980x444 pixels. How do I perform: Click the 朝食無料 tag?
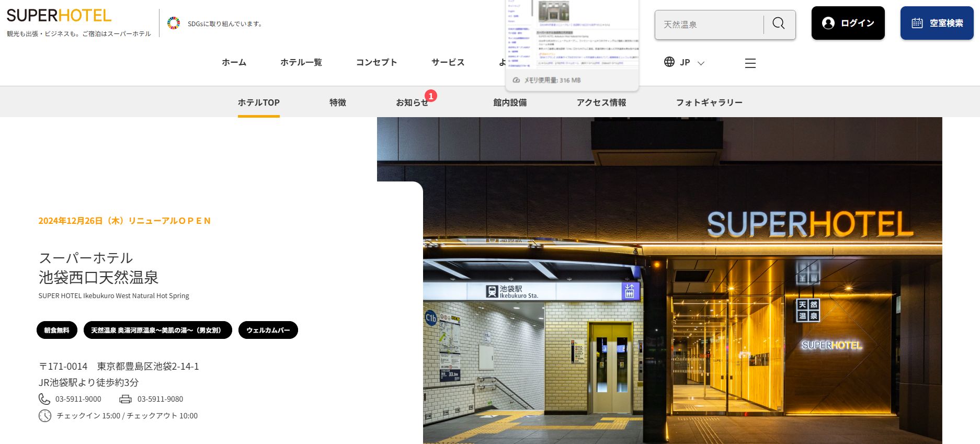(57, 330)
